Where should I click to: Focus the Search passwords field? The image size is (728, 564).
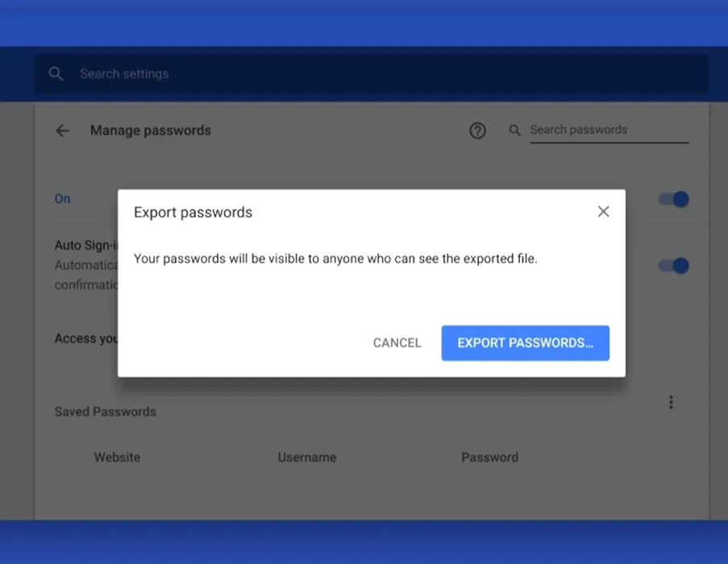(609, 131)
